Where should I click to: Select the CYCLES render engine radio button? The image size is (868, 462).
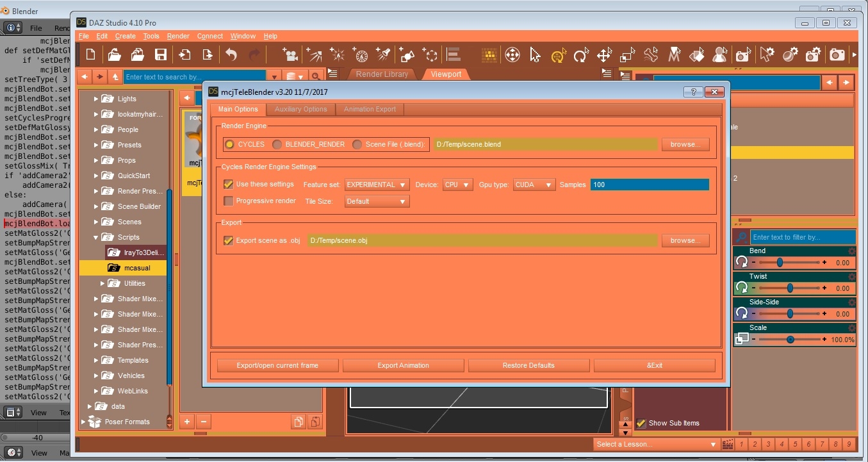(229, 145)
